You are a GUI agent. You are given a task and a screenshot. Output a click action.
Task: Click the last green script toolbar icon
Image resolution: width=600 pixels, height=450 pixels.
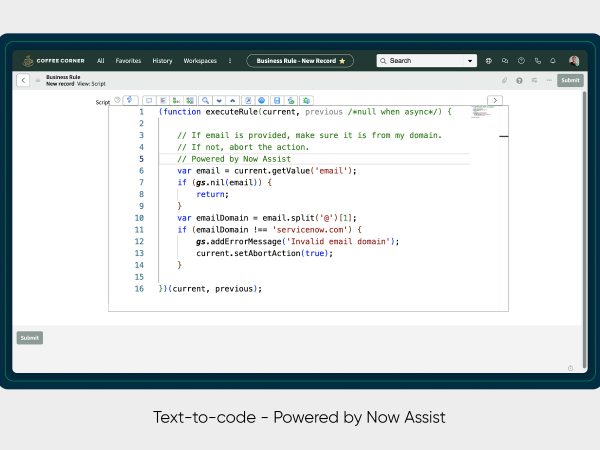(306, 100)
